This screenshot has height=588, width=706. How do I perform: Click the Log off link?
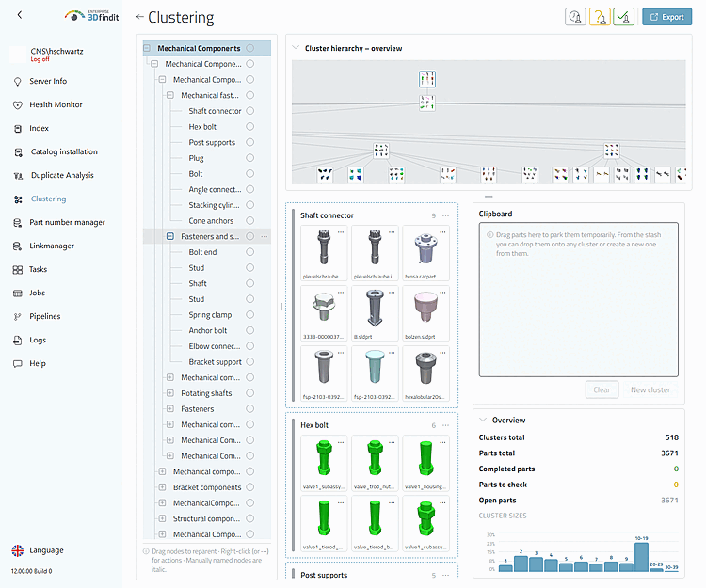40,59
